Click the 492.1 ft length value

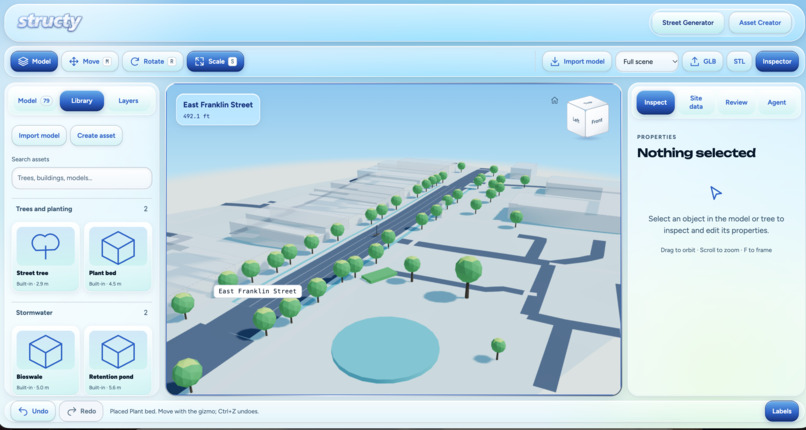(x=197, y=116)
